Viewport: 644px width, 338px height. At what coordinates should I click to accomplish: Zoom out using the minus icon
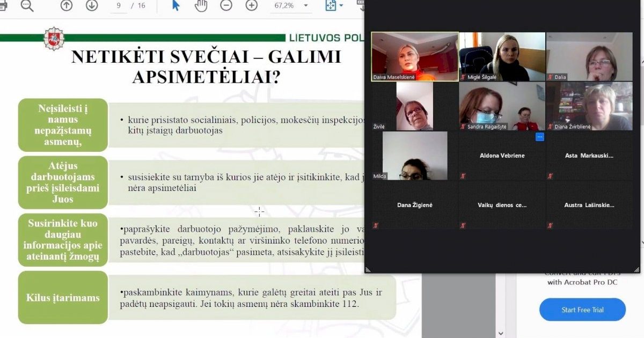[x=226, y=5]
